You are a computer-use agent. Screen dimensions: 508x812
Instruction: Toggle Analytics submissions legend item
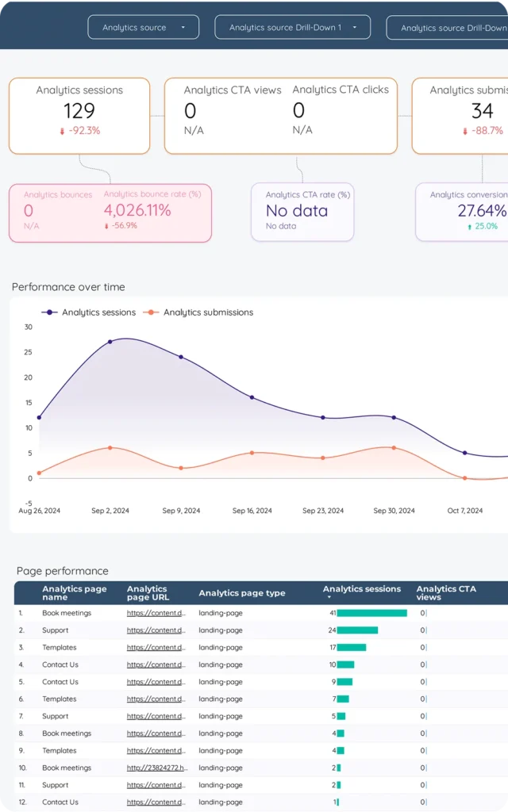click(x=198, y=312)
